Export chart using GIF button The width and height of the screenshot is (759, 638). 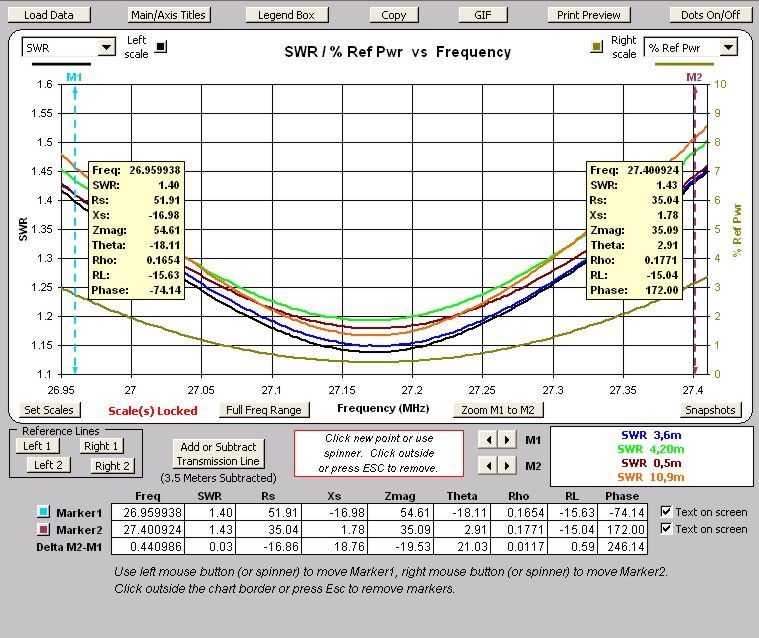[x=483, y=15]
